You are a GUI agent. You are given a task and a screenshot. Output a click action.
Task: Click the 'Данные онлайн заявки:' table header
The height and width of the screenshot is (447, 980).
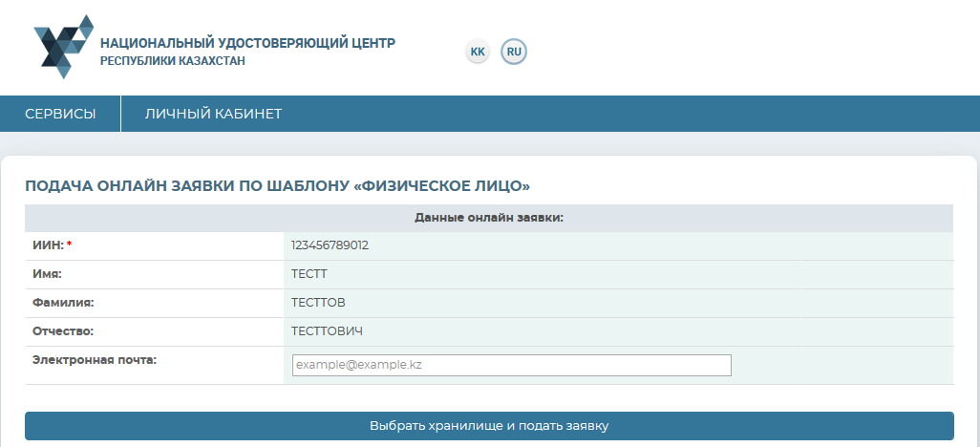(489, 218)
